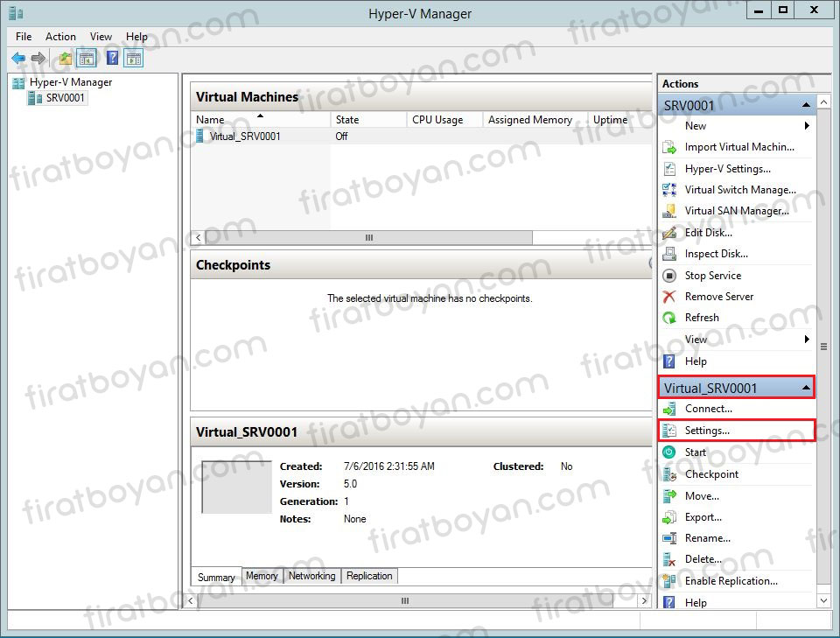Open the File menu
This screenshot has height=638, width=840.
pos(24,37)
